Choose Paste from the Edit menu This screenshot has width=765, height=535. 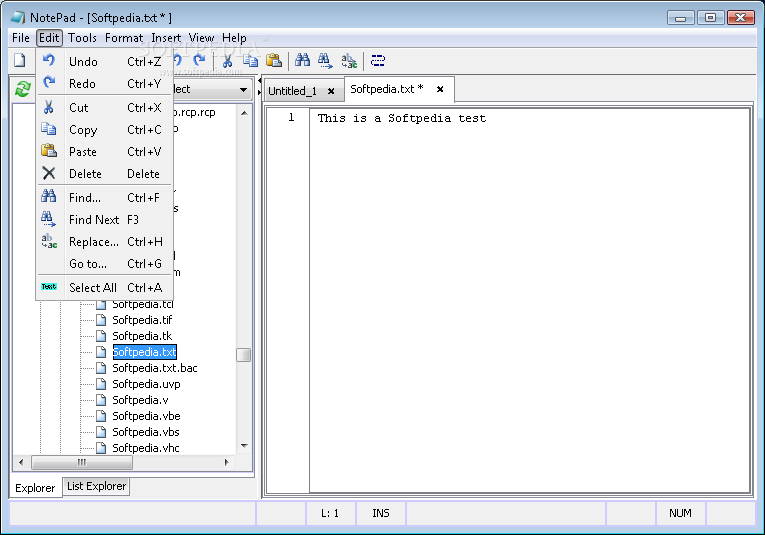point(104,152)
